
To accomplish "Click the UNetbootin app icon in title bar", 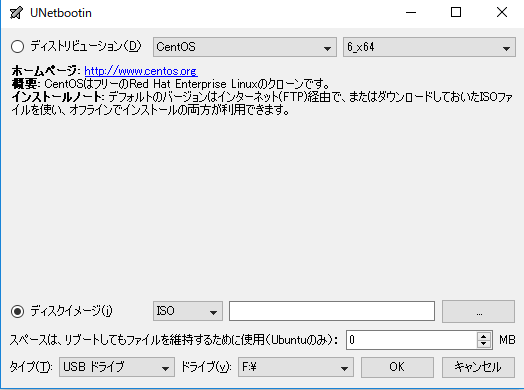I will [x=16, y=13].
